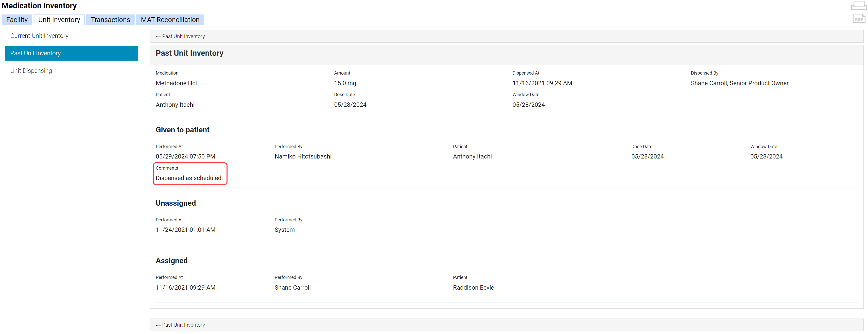Image resolution: width=868 pixels, height=334 pixels.
Task: Click the Methadone Hcl medication value
Action: click(x=176, y=83)
